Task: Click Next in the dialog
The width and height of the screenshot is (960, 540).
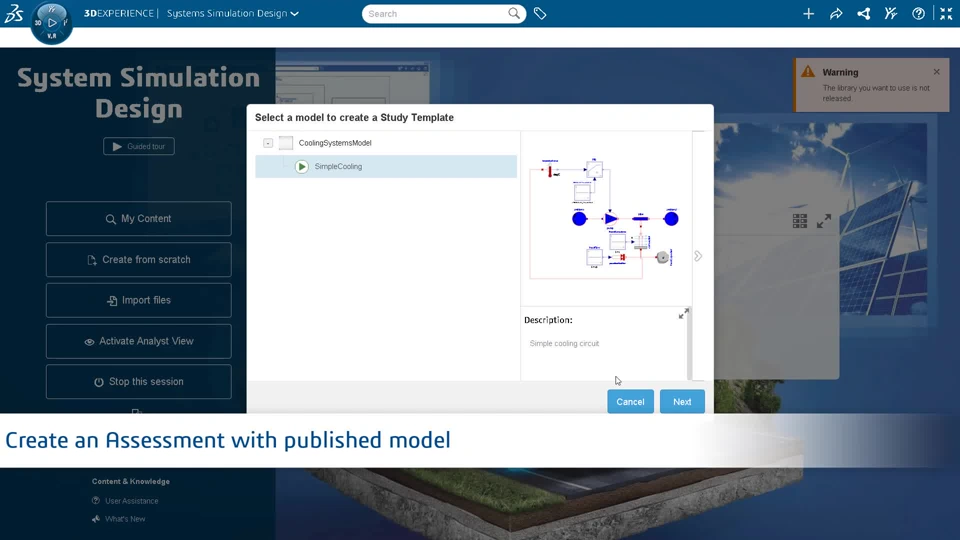Action: 682,402
